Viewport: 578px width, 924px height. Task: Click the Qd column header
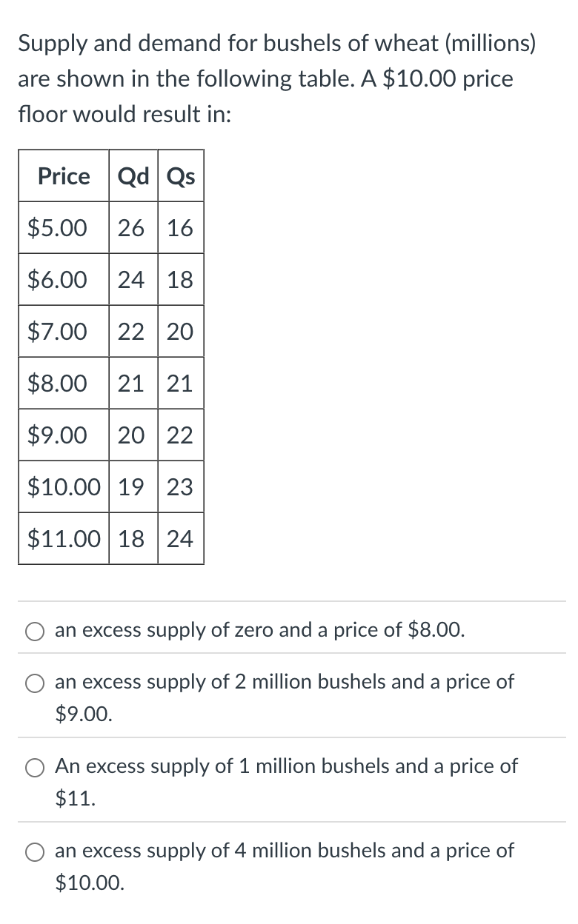[133, 176]
